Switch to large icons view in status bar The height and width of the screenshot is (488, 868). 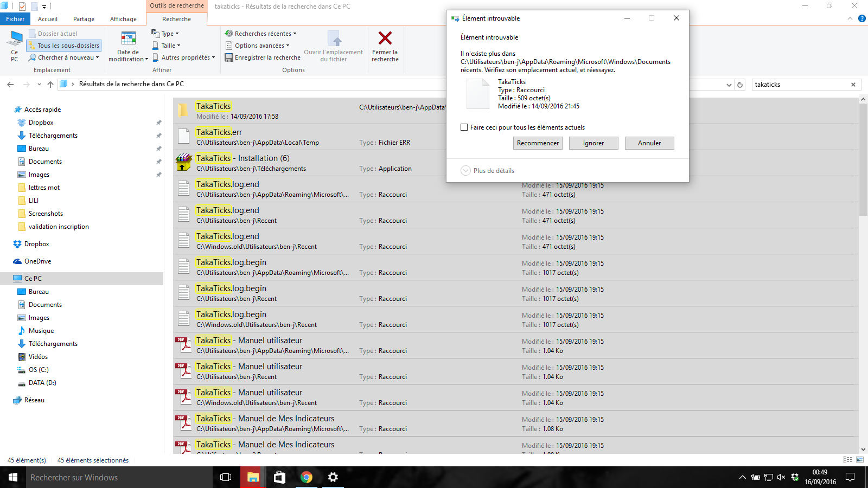point(860,460)
